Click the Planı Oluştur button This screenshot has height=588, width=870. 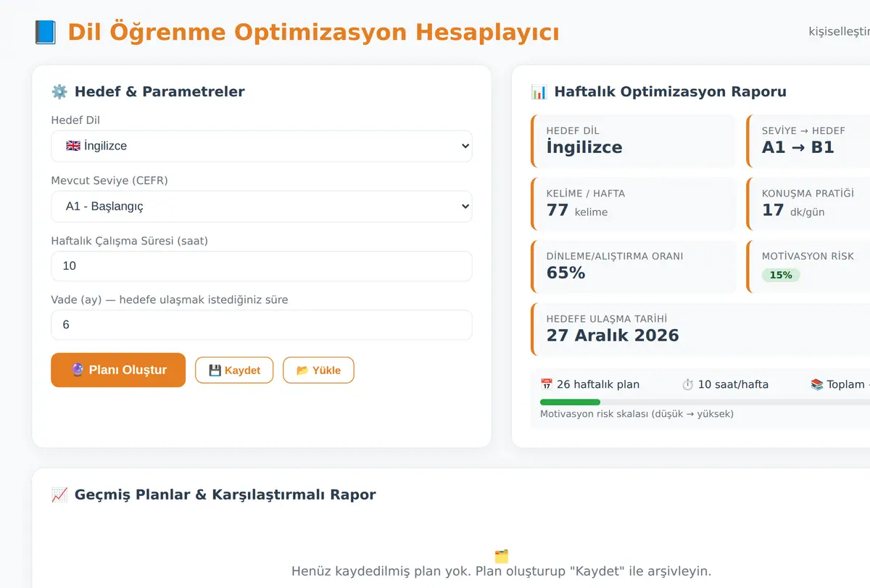[118, 370]
